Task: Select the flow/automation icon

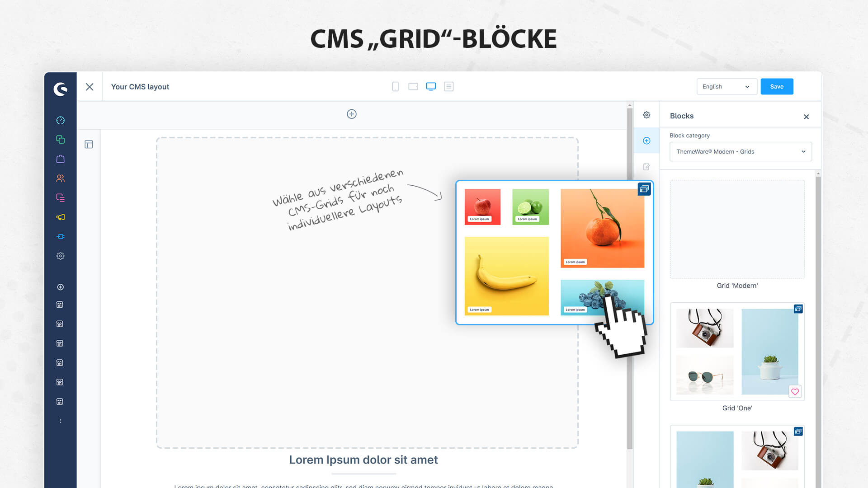Action: (x=60, y=235)
